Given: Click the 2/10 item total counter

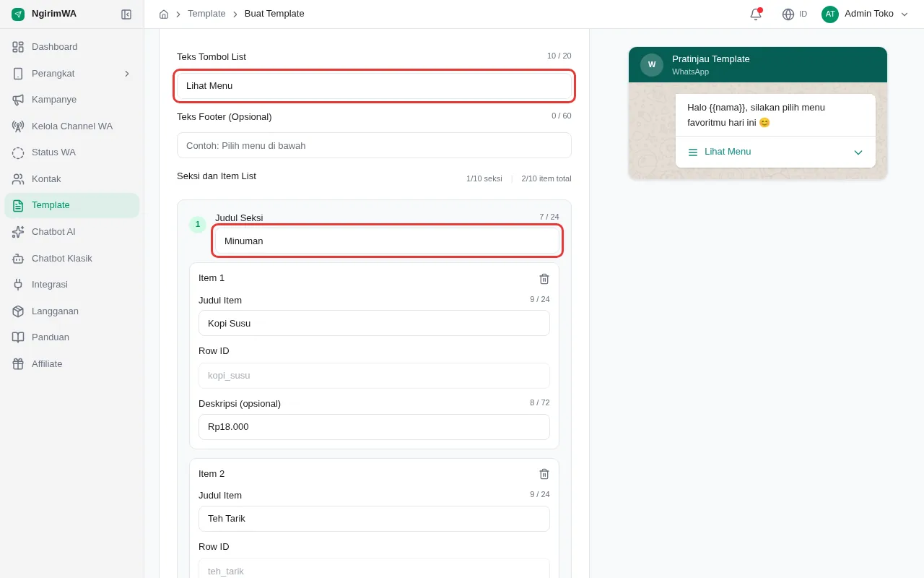Looking at the screenshot, I should coord(546,178).
